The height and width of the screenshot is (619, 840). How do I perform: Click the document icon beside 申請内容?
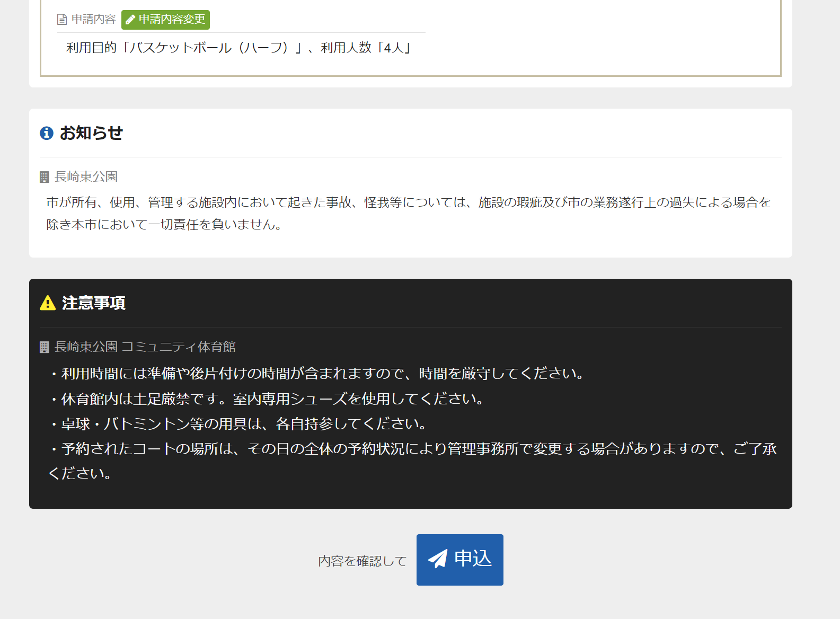[x=62, y=20]
